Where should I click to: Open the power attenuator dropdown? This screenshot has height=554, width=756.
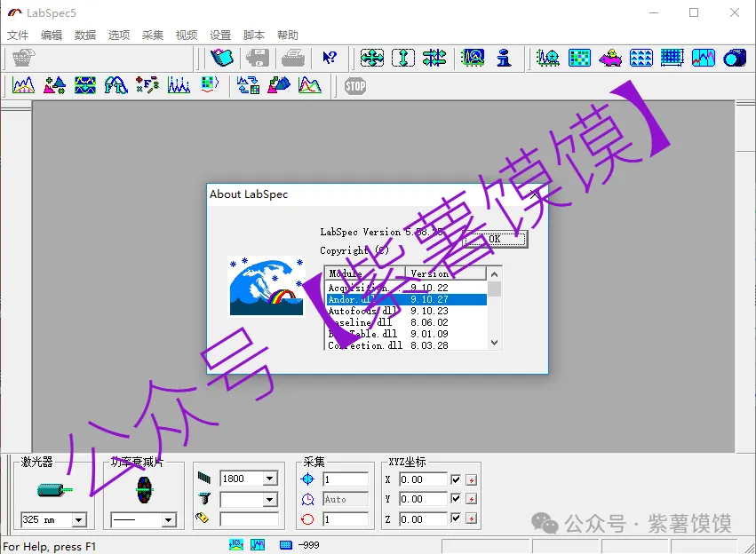(x=168, y=520)
